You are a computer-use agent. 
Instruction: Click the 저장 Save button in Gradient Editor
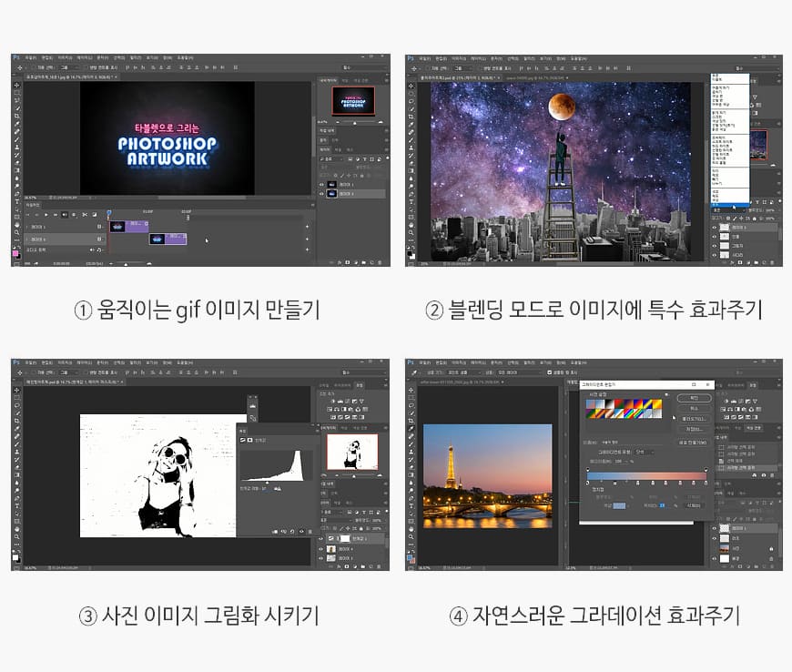click(694, 429)
